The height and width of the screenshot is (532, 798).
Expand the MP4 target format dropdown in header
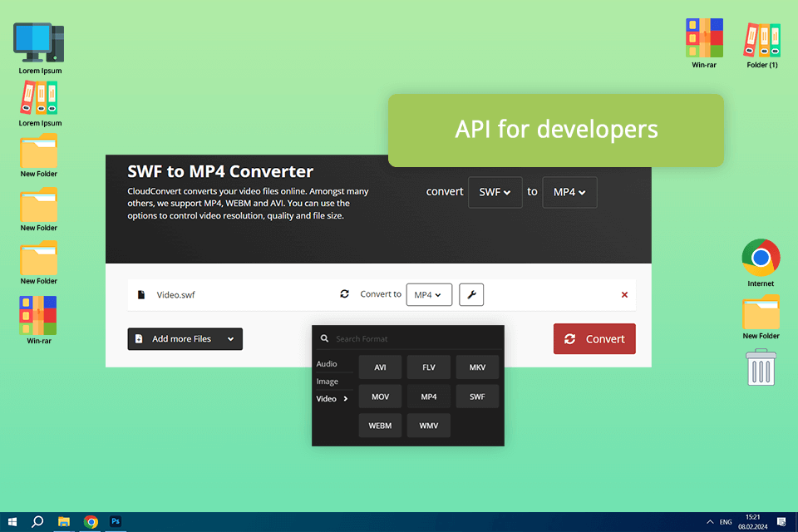coord(569,193)
